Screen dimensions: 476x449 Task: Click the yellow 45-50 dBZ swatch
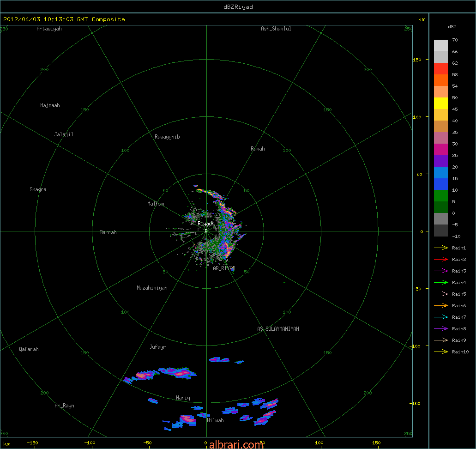441,103
